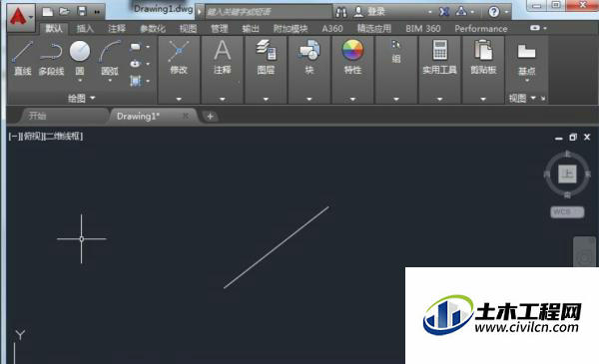This screenshot has width=599, height=364.
Task: Switch to the Annotate (注释) ribbon tab
Action: pos(117,29)
